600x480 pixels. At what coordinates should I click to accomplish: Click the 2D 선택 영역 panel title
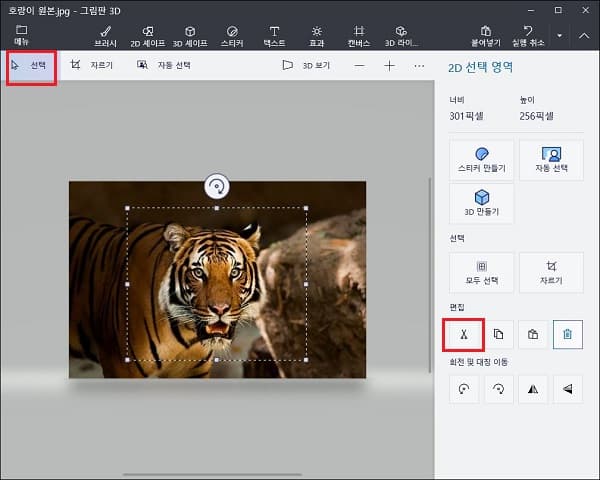480,68
